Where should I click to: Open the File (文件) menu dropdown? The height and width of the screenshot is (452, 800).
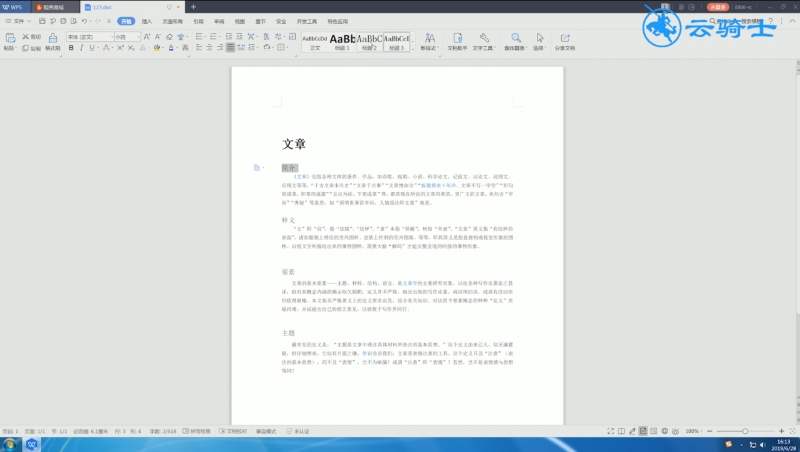[18, 21]
